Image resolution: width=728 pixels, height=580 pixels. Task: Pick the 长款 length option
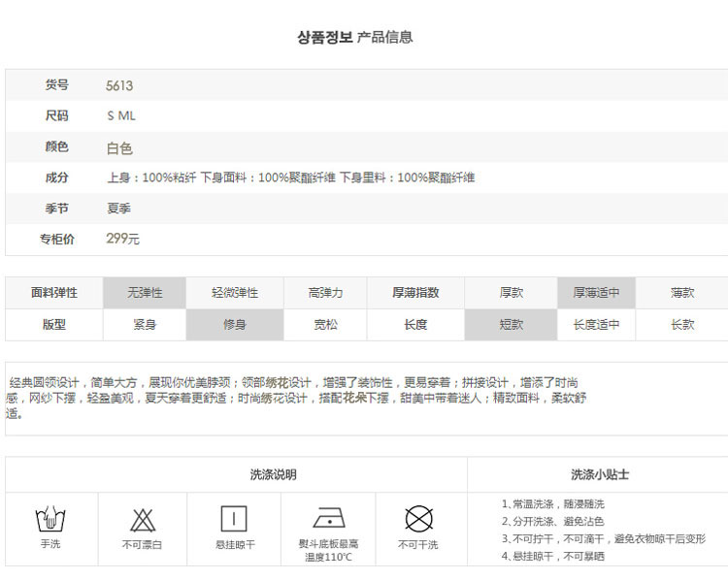[x=682, y=325]
